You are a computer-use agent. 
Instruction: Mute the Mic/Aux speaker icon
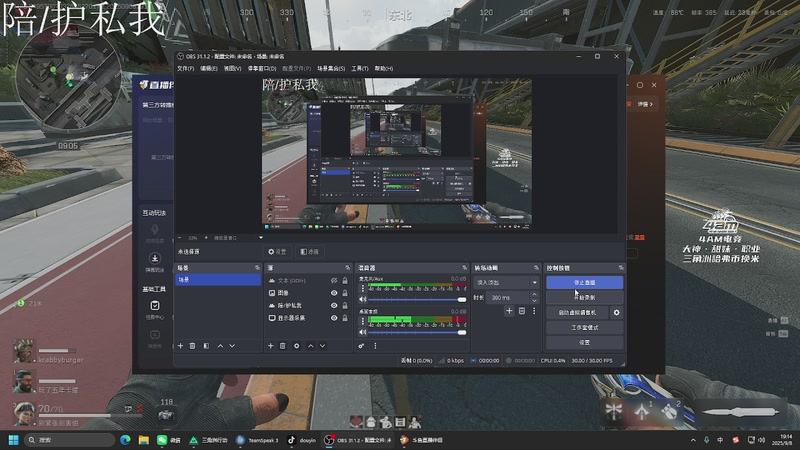click(363, 299)
